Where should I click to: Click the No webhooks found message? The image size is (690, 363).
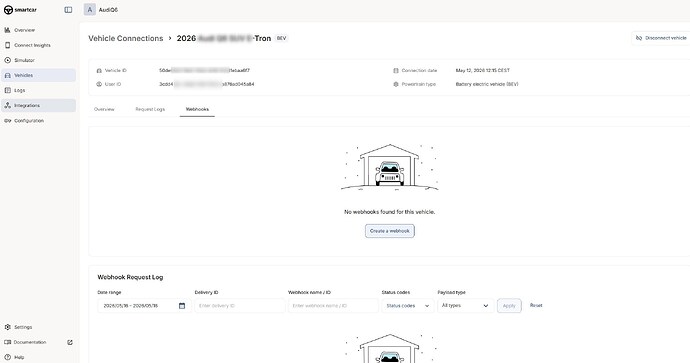click(x=389, y=212)
